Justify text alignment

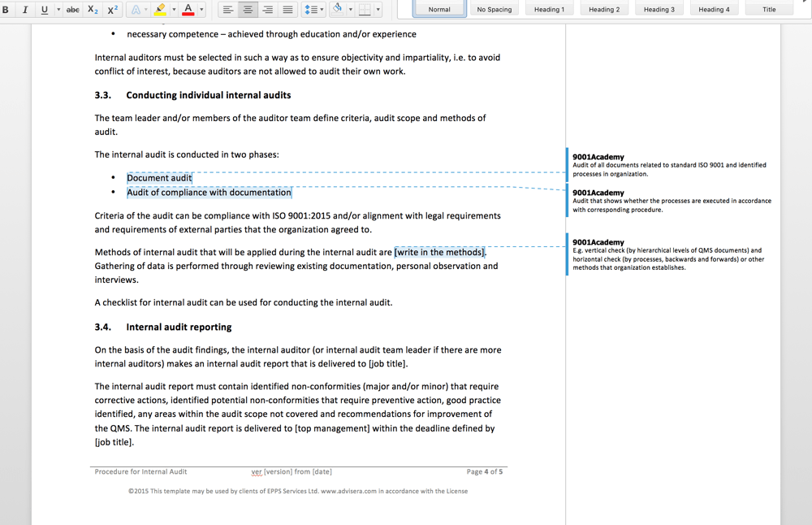pyautogui.click(x=287, y=9)
